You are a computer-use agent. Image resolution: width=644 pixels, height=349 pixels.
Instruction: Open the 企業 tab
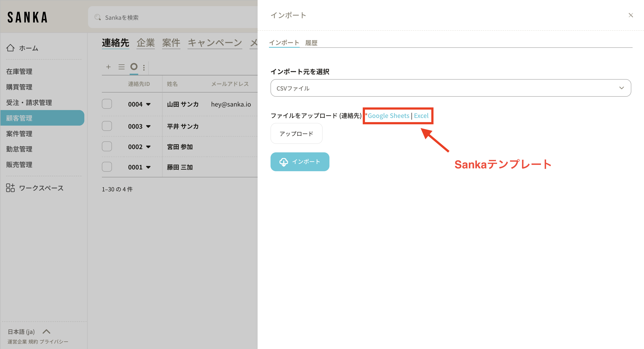[x=145, y=43]
